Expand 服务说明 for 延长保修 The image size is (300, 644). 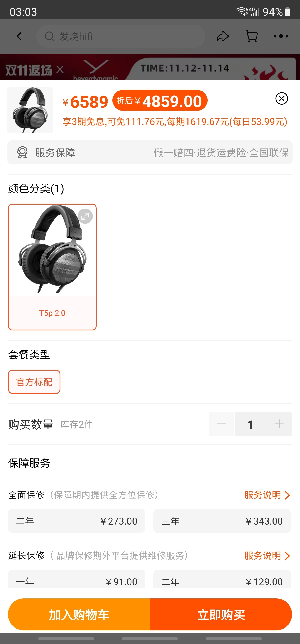click(x=267, y=556)
